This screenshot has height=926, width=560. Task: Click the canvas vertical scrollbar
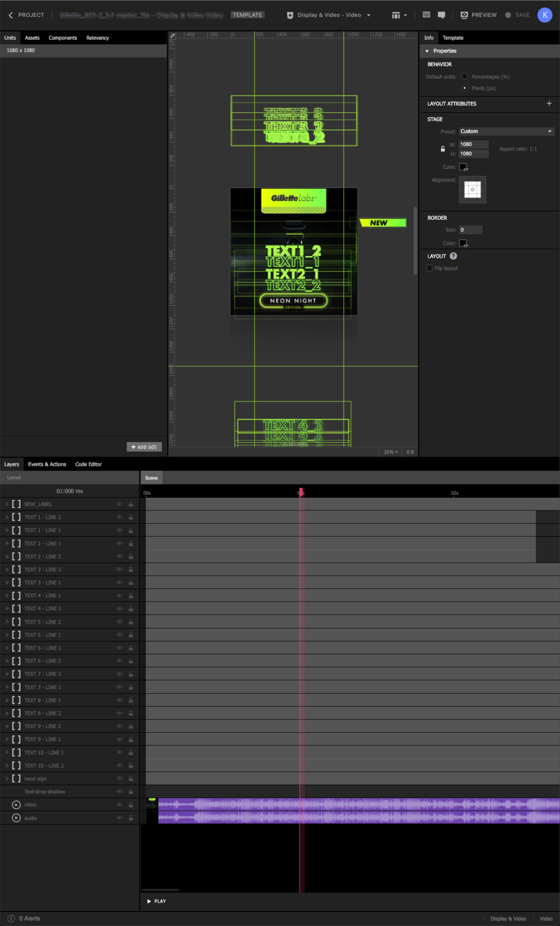415,240
